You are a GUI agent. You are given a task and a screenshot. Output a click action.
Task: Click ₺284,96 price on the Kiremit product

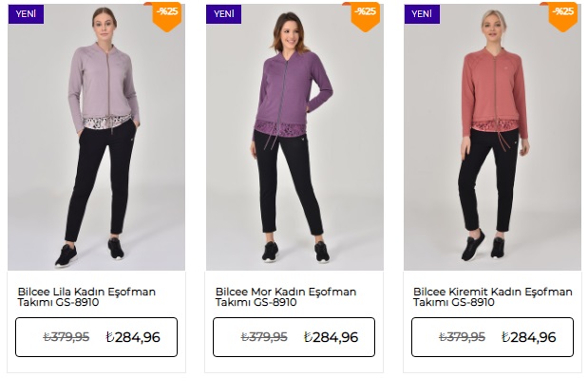pyautogui.click(x=529, y=337)
